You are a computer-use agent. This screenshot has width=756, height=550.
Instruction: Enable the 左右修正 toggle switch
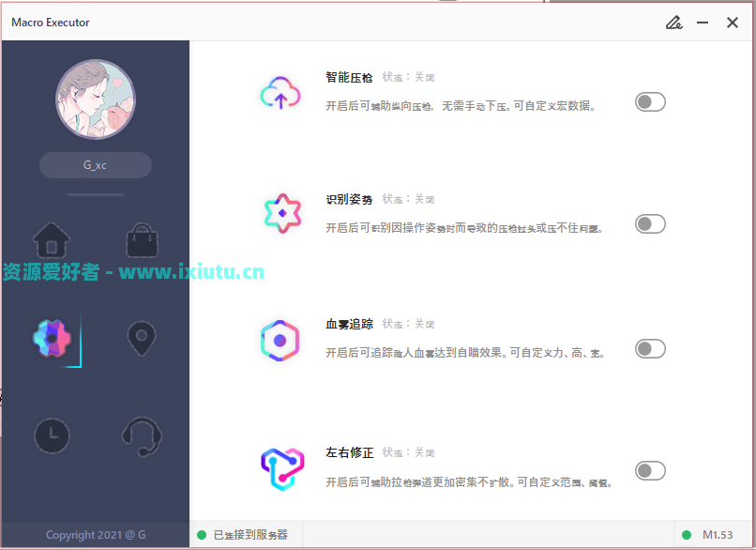pos(650,471)
